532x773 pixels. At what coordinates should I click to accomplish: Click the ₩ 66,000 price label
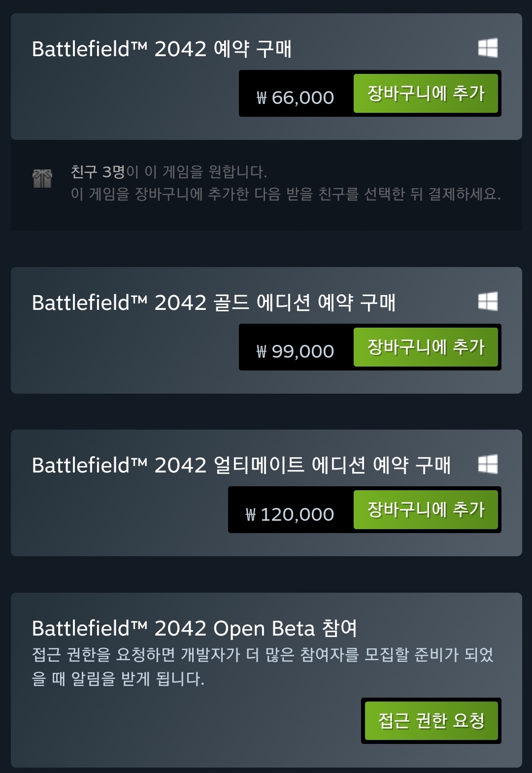[296, 98]
